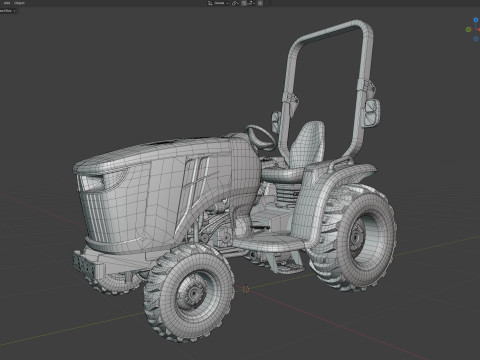Image resolution: width=480 pixels, height=360 pixels.
Task: Open the Add menu in the viewport header
Action: pyautogui.click(x=7, y=3)
